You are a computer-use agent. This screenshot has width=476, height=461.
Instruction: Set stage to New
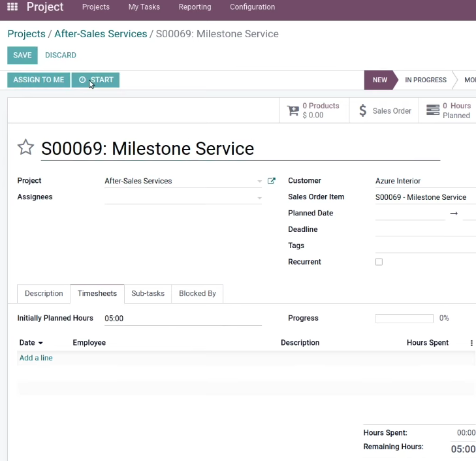[379, 80]
